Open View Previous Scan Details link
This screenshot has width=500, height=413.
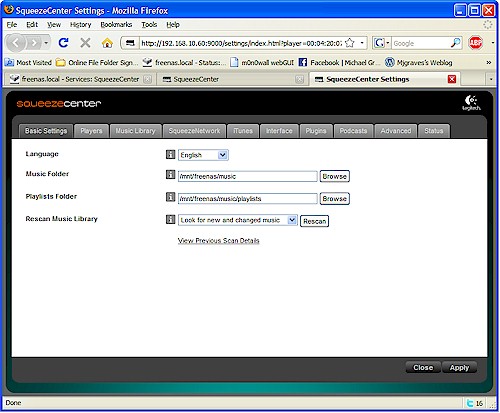(x=218, y=241)
